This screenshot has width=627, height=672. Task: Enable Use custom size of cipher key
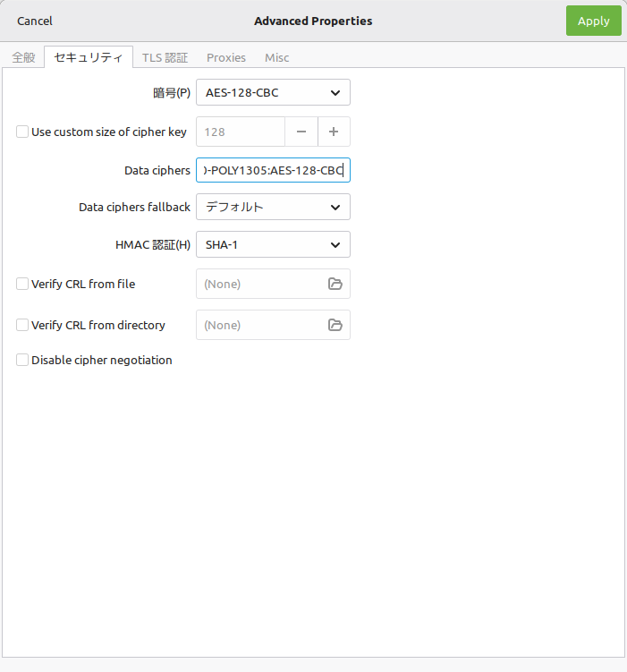(22, 132)
